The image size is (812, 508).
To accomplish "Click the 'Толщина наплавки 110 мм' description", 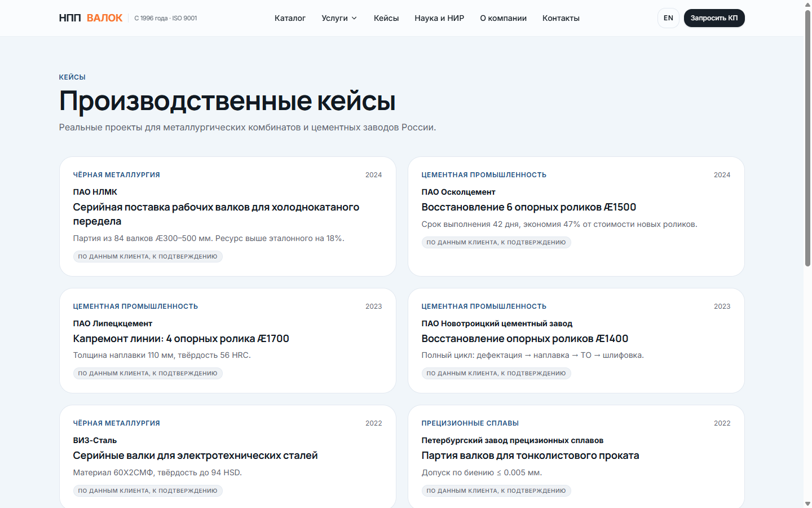I will click(162, 355).
